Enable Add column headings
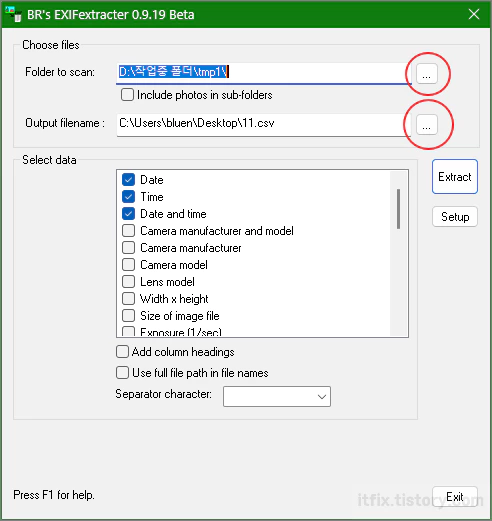Screen dimensions: 492x521 (x=122, y=352)
